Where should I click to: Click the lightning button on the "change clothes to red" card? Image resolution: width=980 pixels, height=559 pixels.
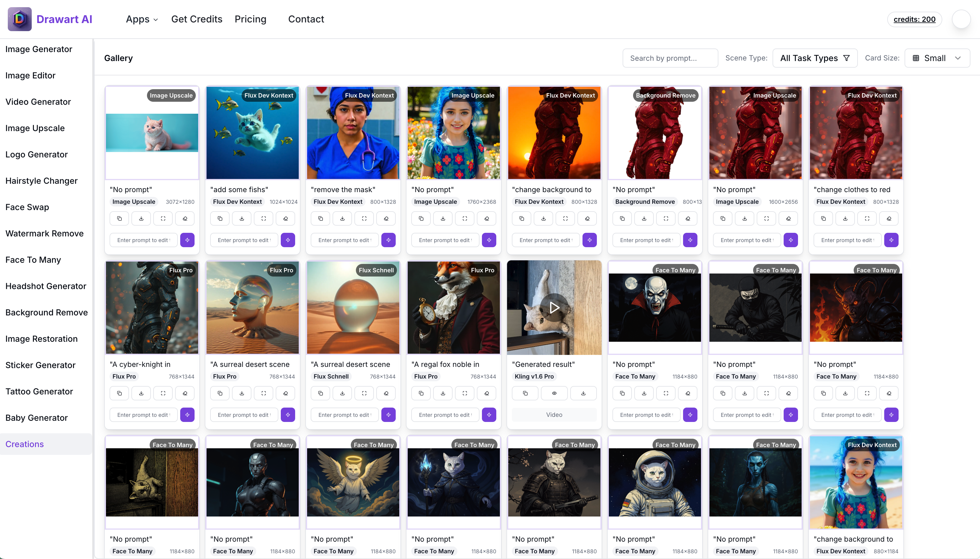point(891,240)
